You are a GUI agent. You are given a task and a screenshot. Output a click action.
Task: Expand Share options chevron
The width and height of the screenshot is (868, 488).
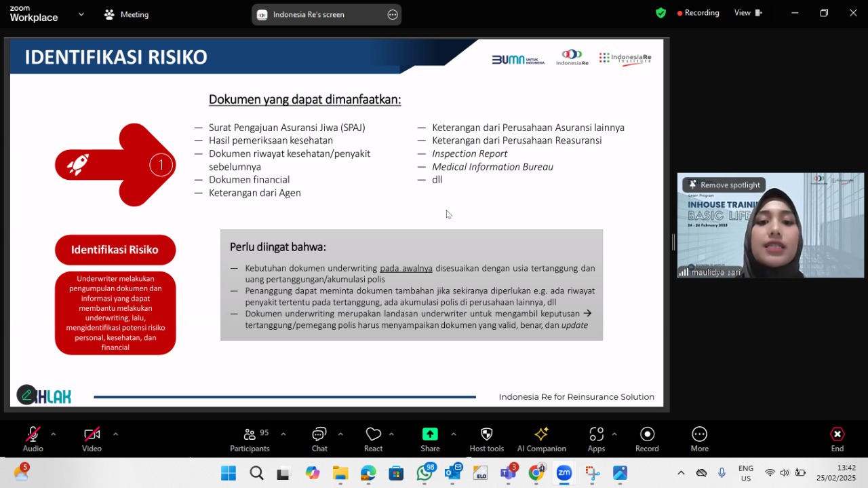click(x=453, y=434)
